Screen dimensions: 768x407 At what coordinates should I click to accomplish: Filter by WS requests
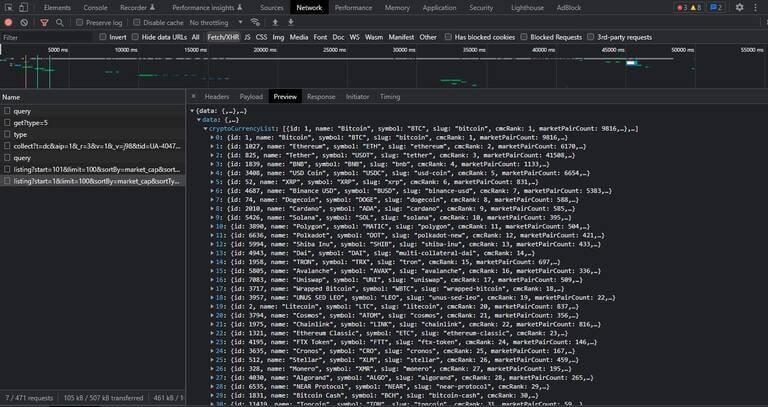point(354,37)
